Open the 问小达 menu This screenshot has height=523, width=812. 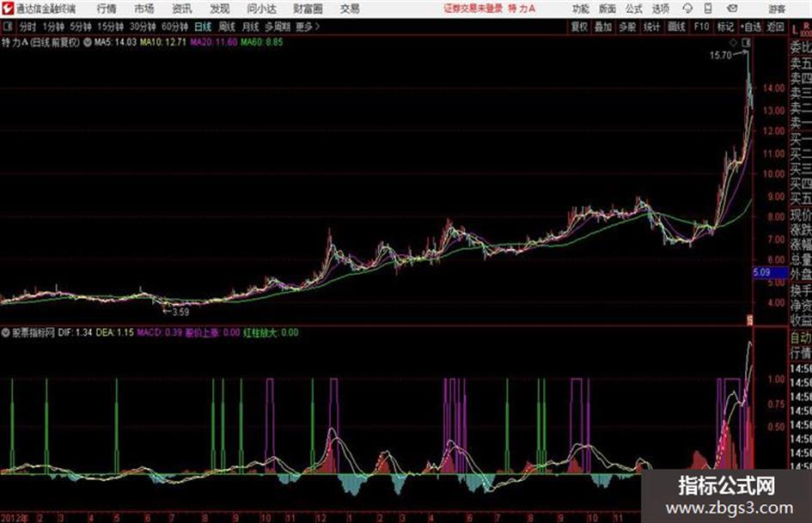(x=261, y=9)
